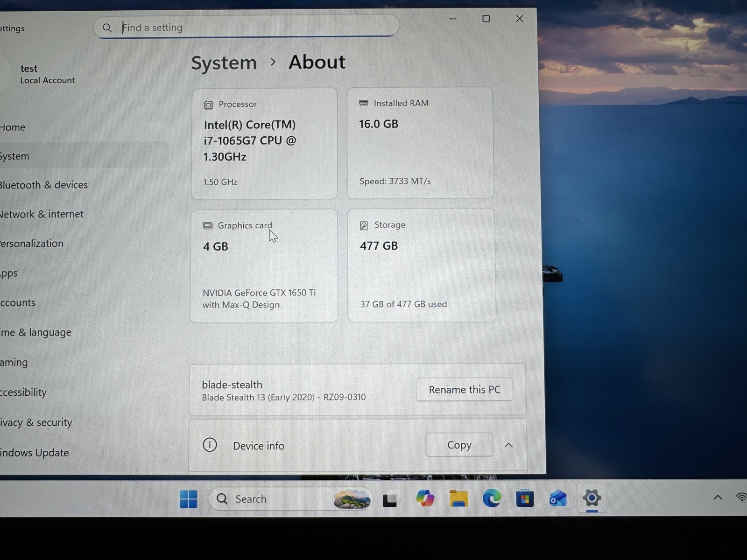Click the Find a setting search box

pos(246,27)
